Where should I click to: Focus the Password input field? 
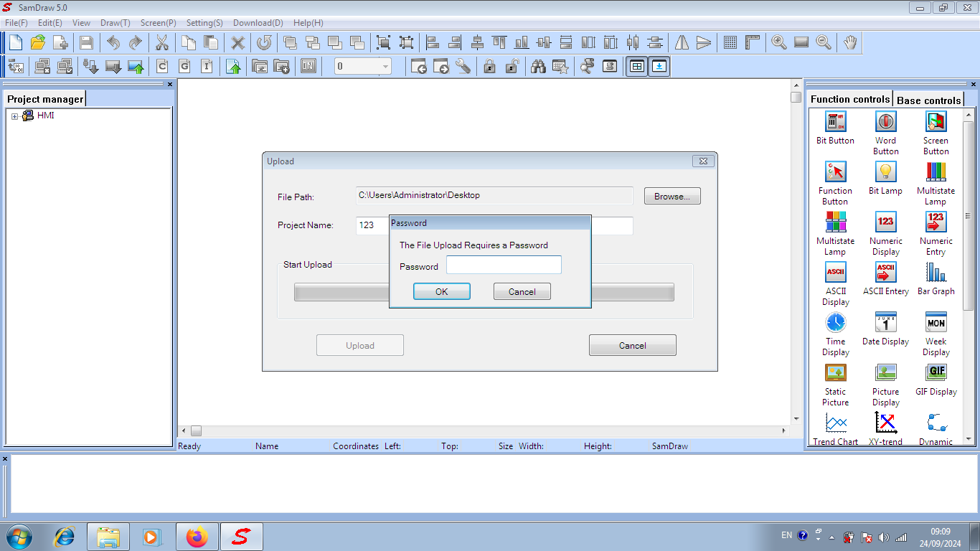(x=504, y=265)
